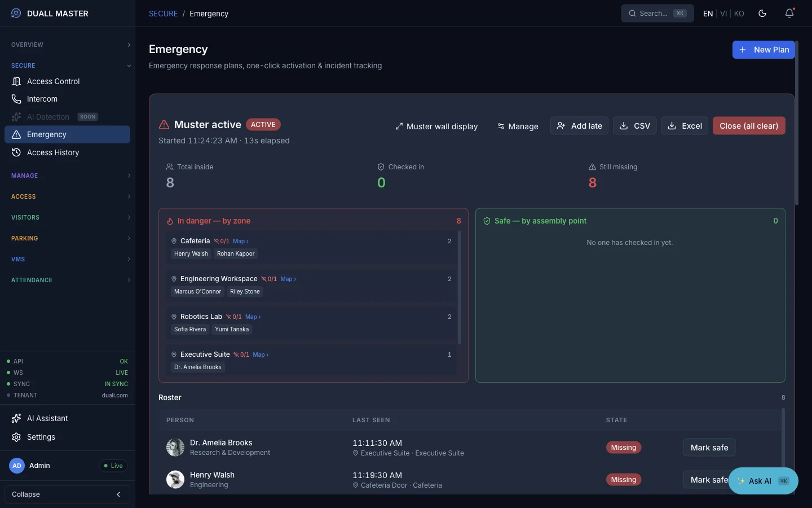812x508 pixels.
Task: Select Henry Walsh chip in Cafeteria
Action: click(191, 254)
